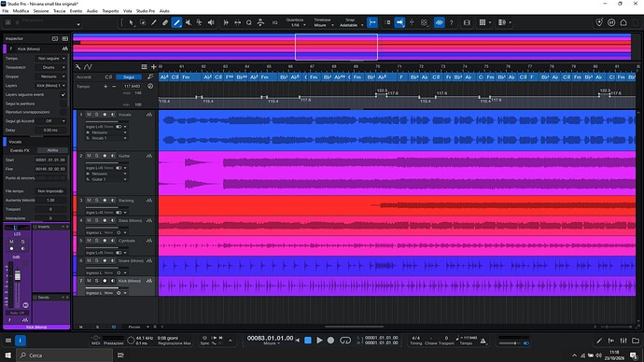Image resolution: width=644 pixels, height=362 pixels.
Task: Click the Abilita Evento FX button
Action: (x=52, y=150)
